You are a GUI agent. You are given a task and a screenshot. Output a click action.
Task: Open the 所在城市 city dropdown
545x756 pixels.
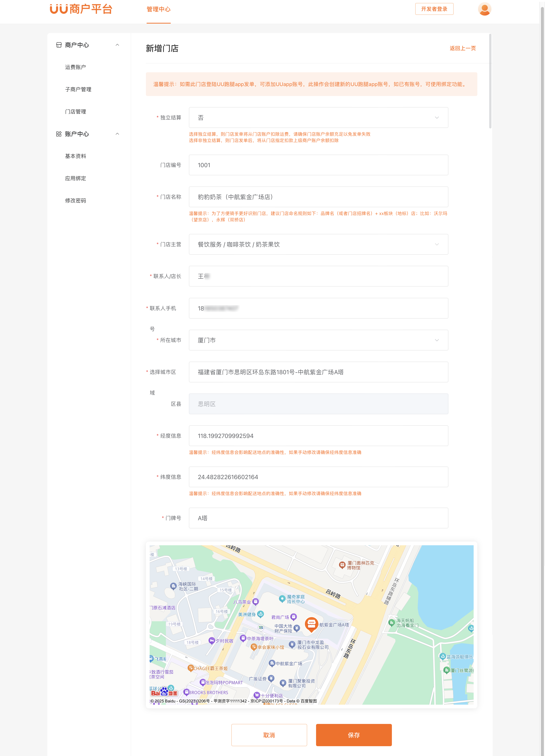(318, 340)
